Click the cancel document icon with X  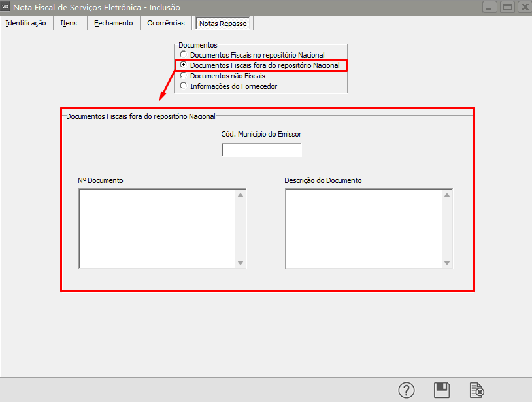(477, 390)
